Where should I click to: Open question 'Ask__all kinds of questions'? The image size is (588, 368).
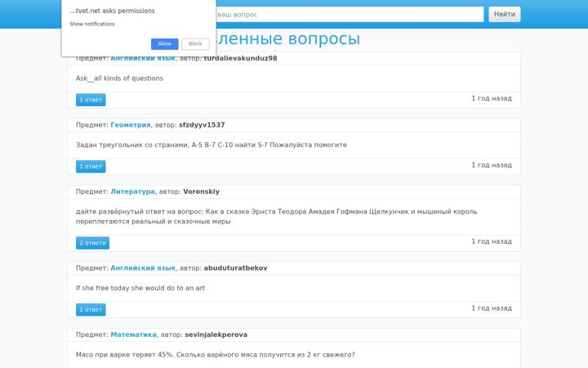119,79
